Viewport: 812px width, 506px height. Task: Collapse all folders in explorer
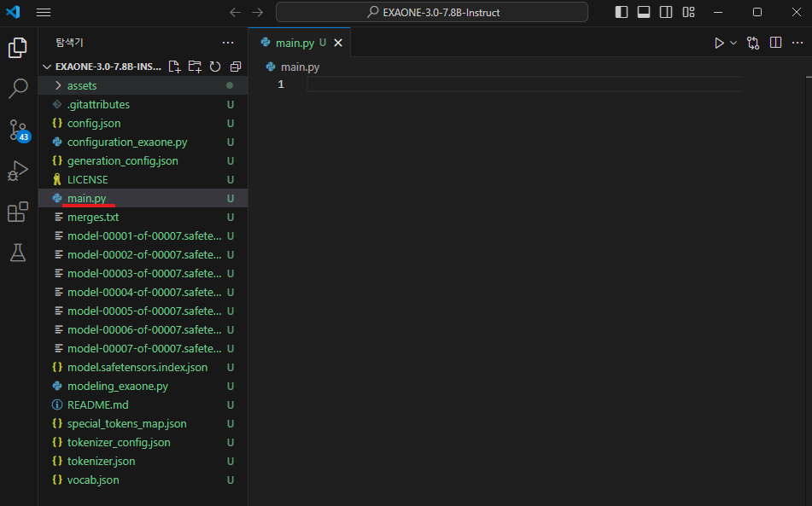coord(236,67)
